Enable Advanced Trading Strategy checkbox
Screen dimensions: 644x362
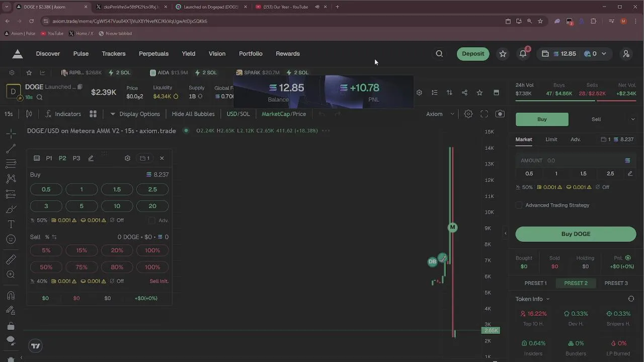(x=519, y=205)
